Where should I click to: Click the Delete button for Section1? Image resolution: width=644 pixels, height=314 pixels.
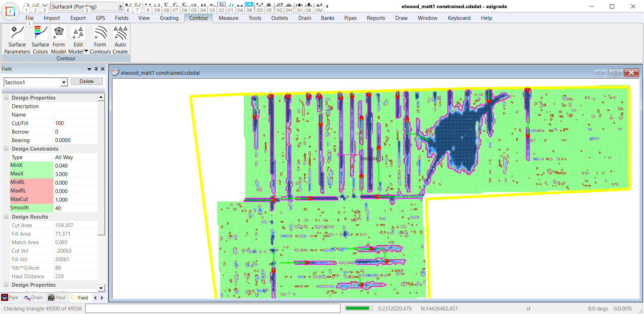[86, 82]
